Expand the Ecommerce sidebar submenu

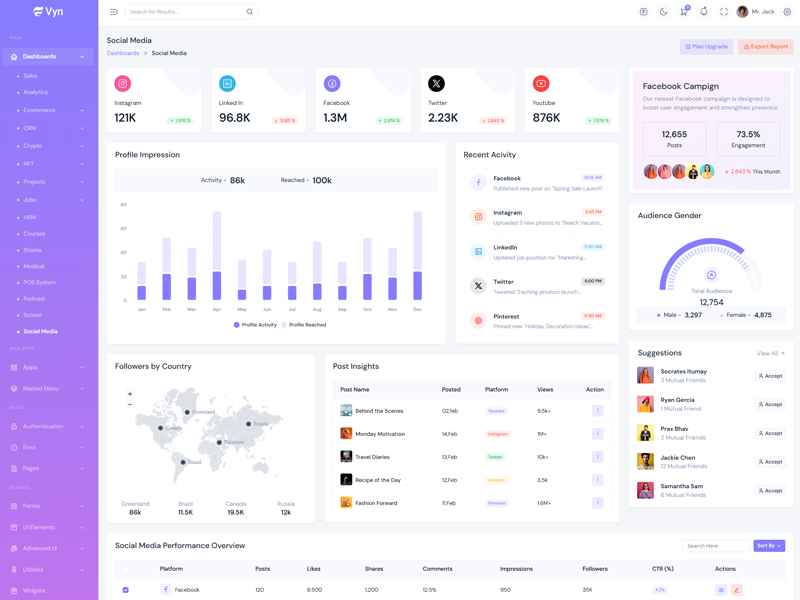point(48,110)
